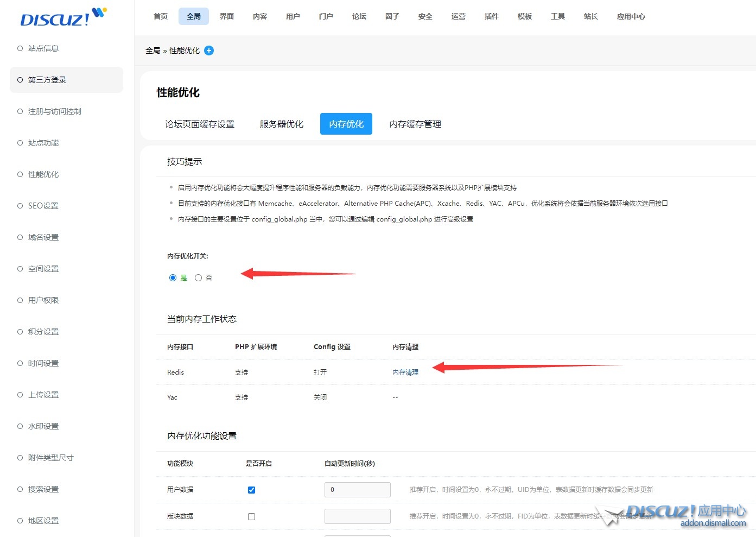Open the 论坛页面缓存设置 tab

[200, 124]
